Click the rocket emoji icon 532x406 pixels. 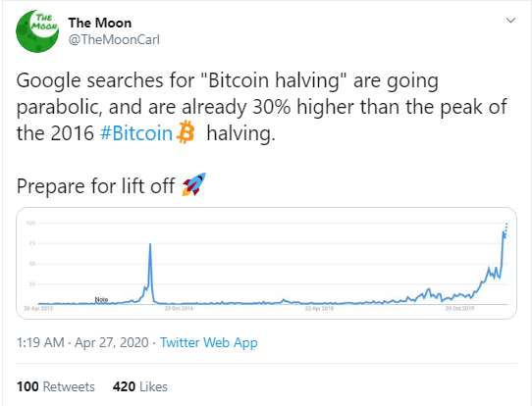pos(194,184)
